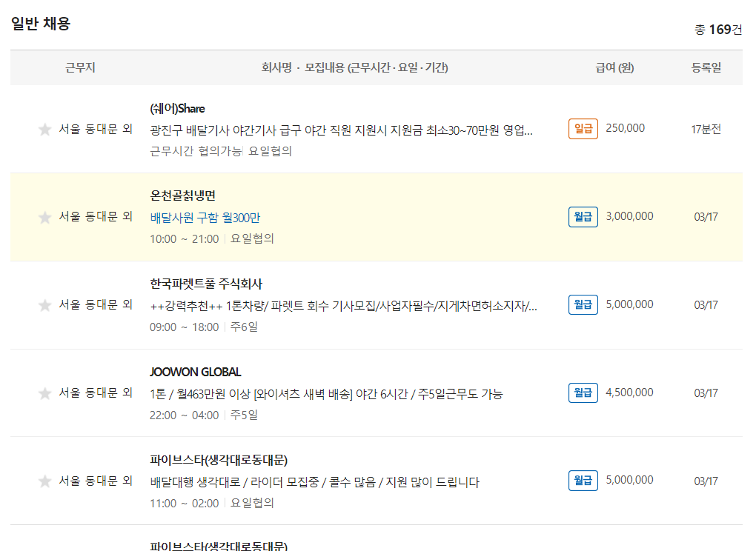The height and width of the screenshot is (551, 756).
Task: Open 한국파렛트풀 주식회사 company link
Action: 206,284
